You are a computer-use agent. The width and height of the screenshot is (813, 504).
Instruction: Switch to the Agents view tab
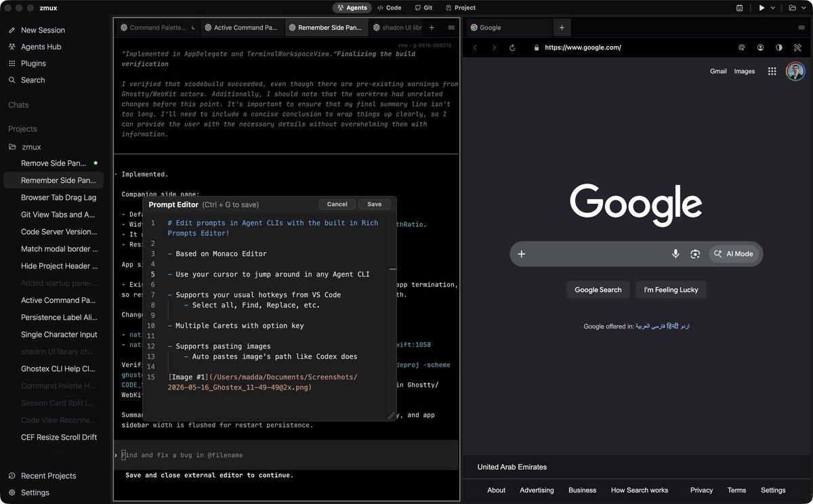click(x=352, y=7)
